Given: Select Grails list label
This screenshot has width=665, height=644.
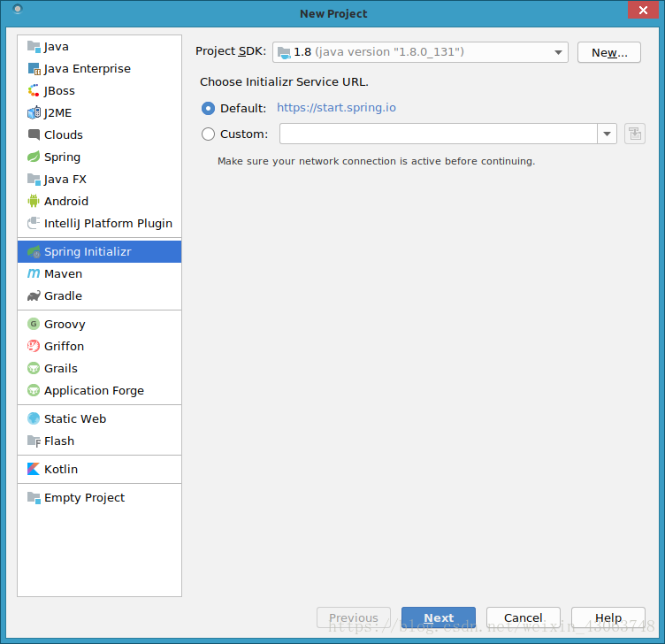Looking at the screenshot, I should coord(61,369).
